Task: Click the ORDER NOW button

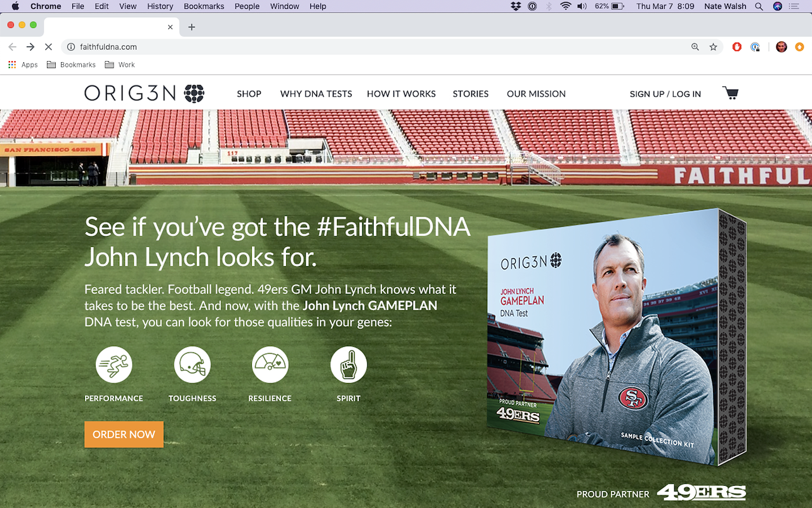Action: tap(124, 434)
